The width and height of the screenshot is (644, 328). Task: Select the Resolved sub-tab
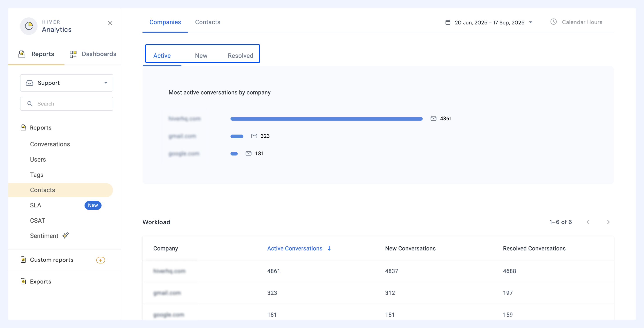[x=241, y=56]
